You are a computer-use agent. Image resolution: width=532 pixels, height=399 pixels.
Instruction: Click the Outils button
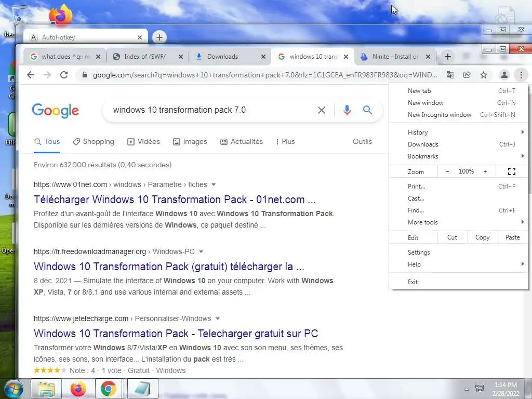pos(362,141)
